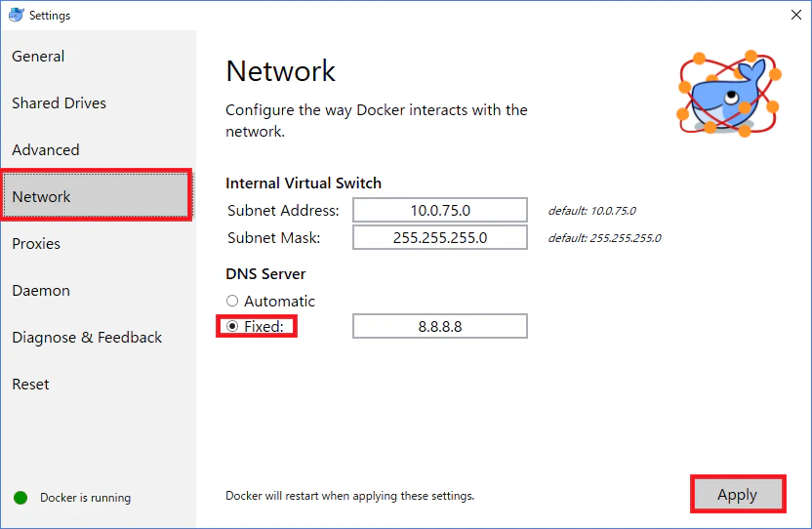Click the Apply button

point(738,495)
